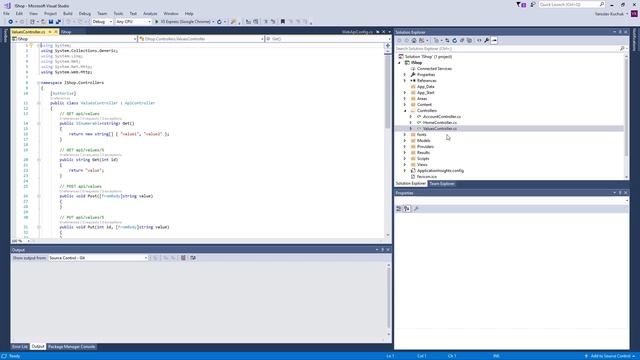Click the Quick Launch search field
This screenshot has width=640, height=360.
point(571,4)
